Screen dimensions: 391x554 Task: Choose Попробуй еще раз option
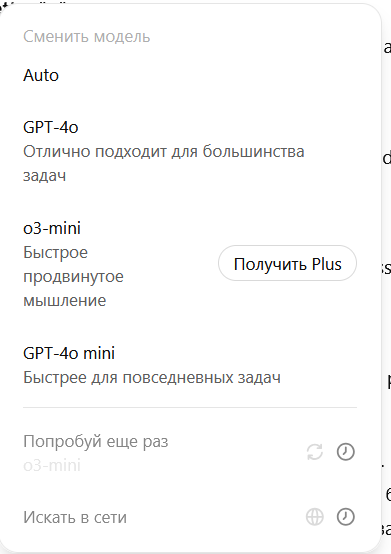[x=190, y=453]
